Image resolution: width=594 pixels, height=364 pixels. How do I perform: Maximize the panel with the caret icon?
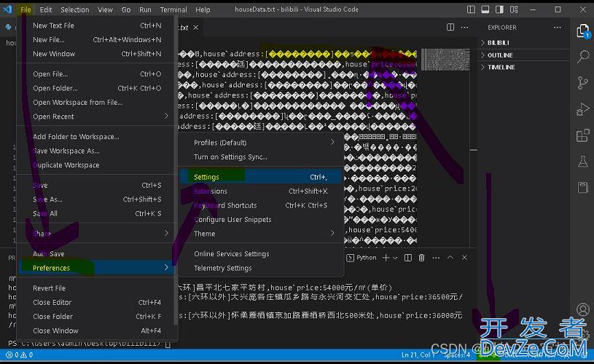450,257
